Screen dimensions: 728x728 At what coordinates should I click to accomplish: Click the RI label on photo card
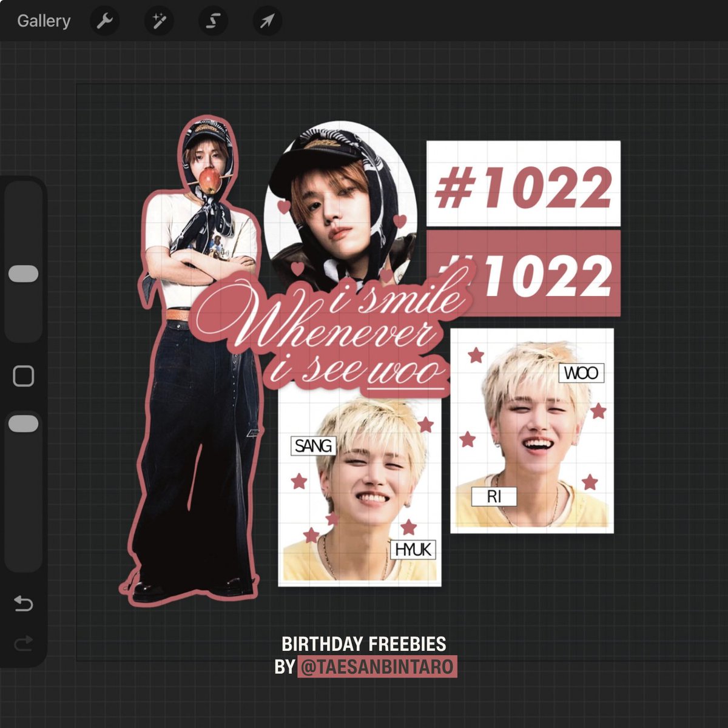tap(494, 496)
